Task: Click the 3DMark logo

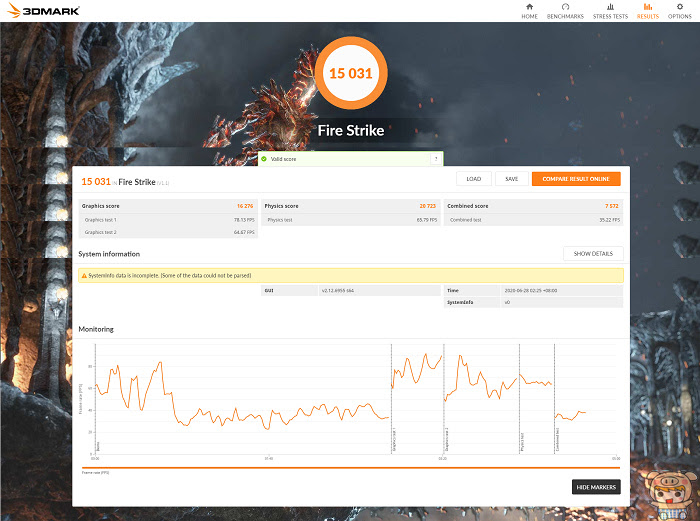Action: pos(43,11)
